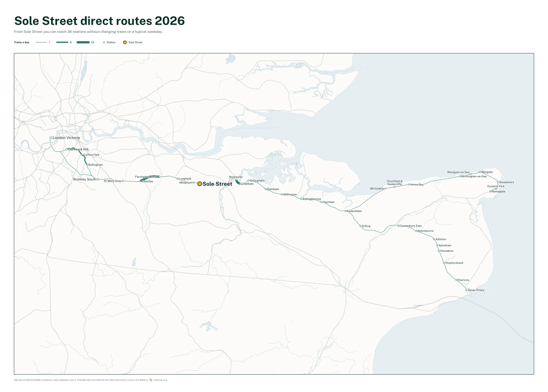Viewport: 548px width, 392px height.
Task: Select the Farningham Road station label
Action: coord(147,176)
